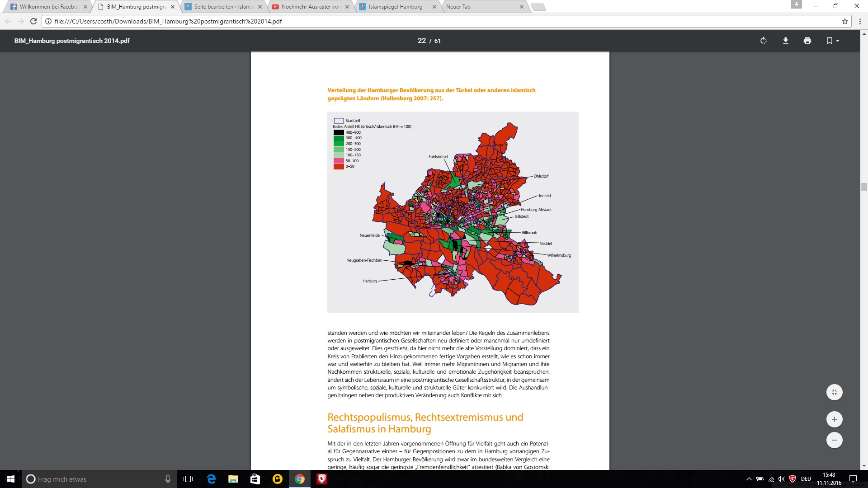868x488 pixels.
Task: View site information icon
Action: [x=48, y=21]
